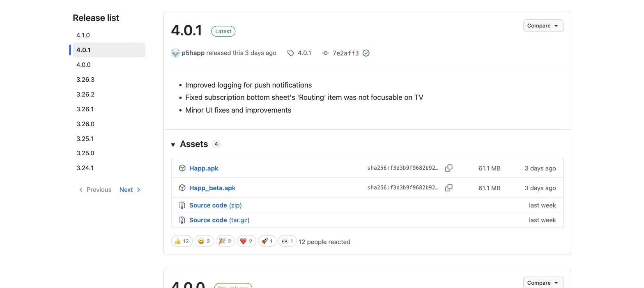644x288 pixels.
Task: Open the p5happ user profile link
Action: click(x=193, y=53)
